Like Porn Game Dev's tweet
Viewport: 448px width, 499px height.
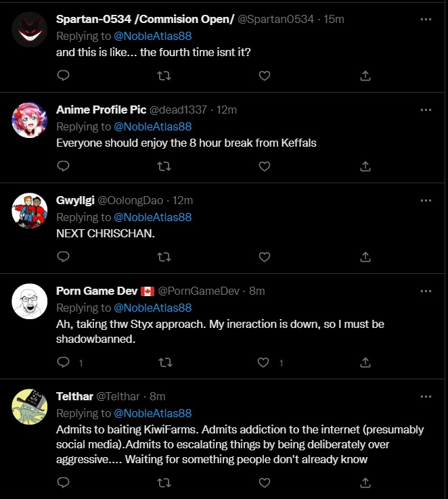[265, 363]
